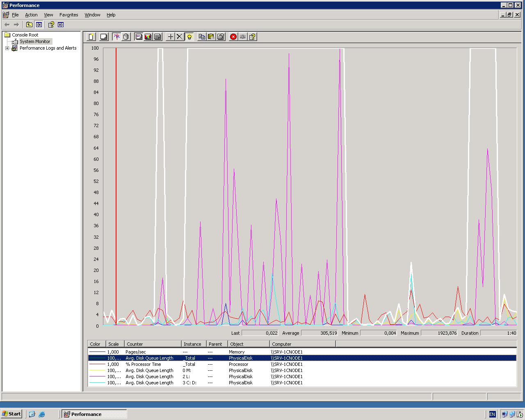Viewport: 525px width, 420px height.
Task: Click red Freeze Display button
Action: 233,37
